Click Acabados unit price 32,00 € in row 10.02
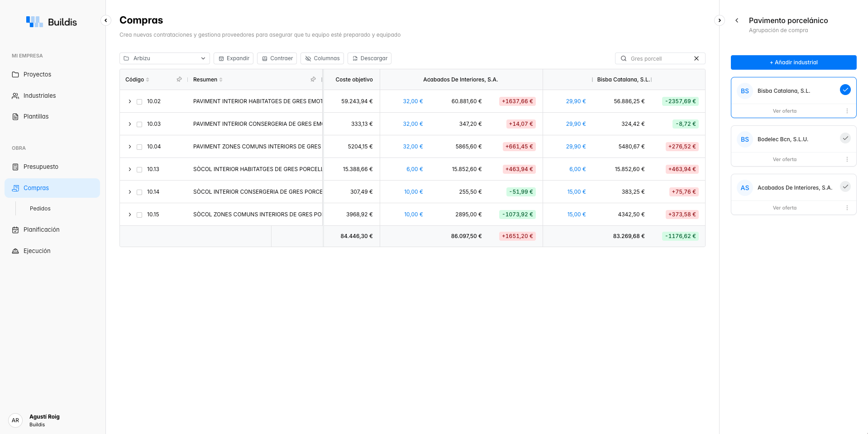This screenshot has width=868, height=434. (x=413, y=101)
